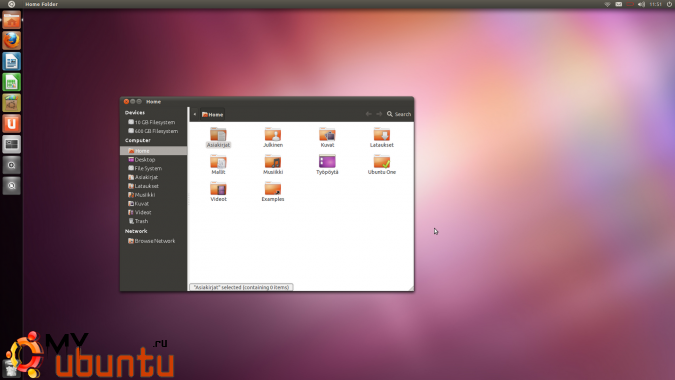Open Trash at the launcher bottom

11,369
